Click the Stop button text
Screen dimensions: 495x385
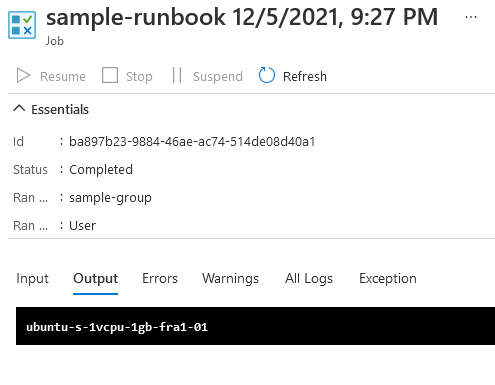point(139,77)
